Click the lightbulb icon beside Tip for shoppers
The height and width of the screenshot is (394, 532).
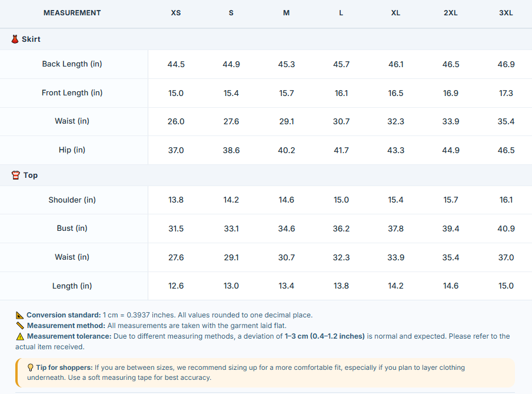point(31,367)
